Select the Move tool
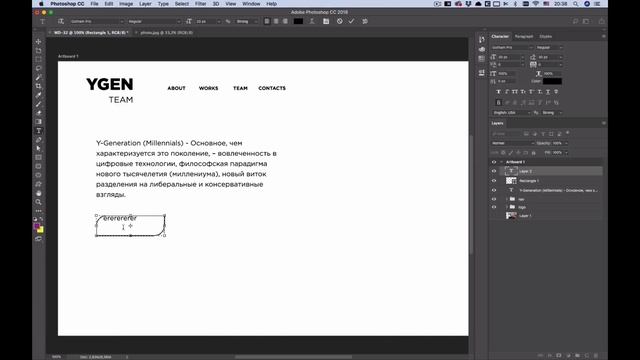 [x=38, y=42]
